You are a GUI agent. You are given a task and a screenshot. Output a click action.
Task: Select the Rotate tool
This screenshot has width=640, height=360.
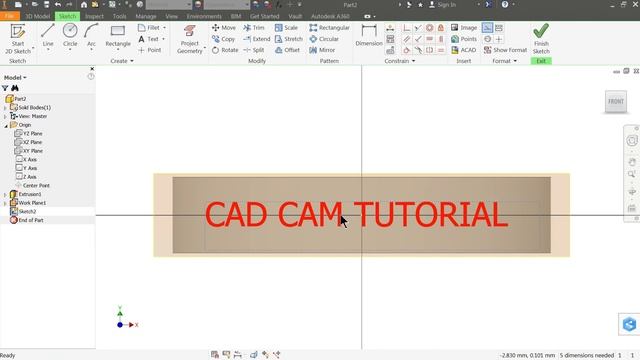[225, 50]
